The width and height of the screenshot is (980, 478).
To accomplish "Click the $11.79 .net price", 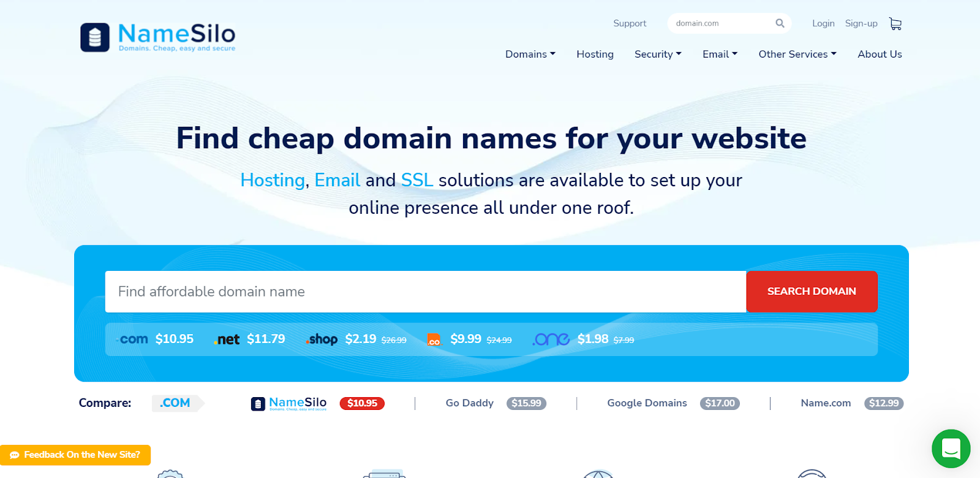I will [x=266, y=339].
